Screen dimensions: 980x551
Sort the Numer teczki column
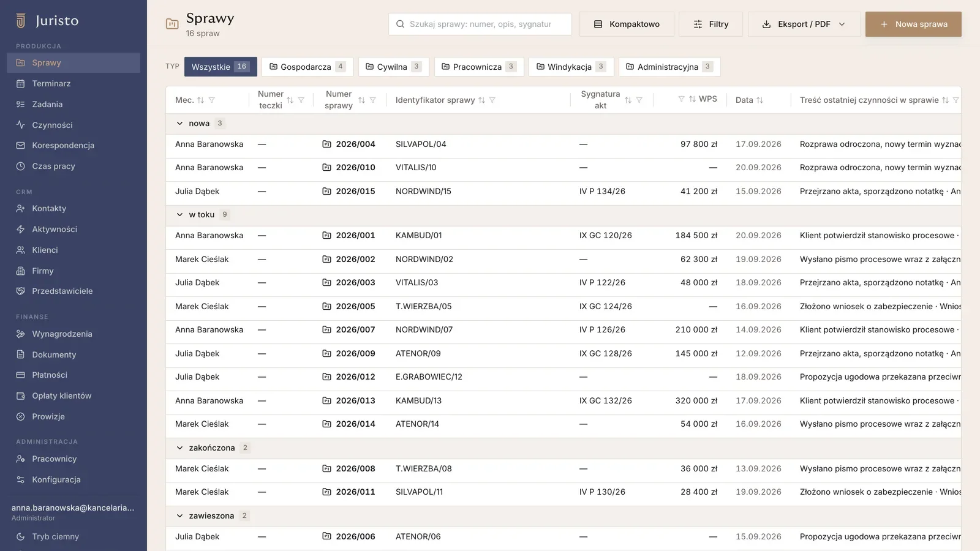pos(290,100)
